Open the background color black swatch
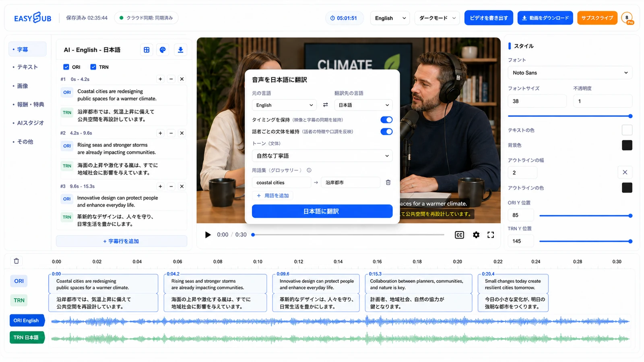The height and width of the screenshot is (362, 644). pos(627,145)
